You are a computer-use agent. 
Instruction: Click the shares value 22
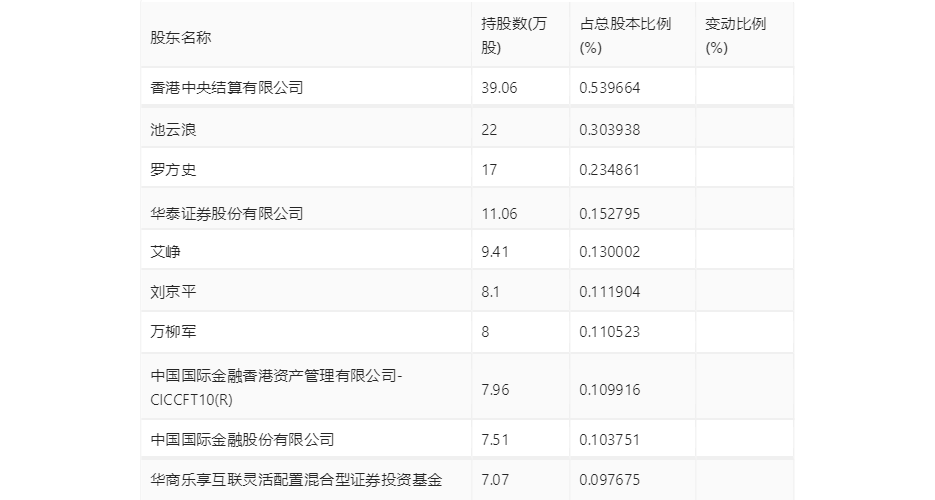pyautogui.click(x=489, y=129)
